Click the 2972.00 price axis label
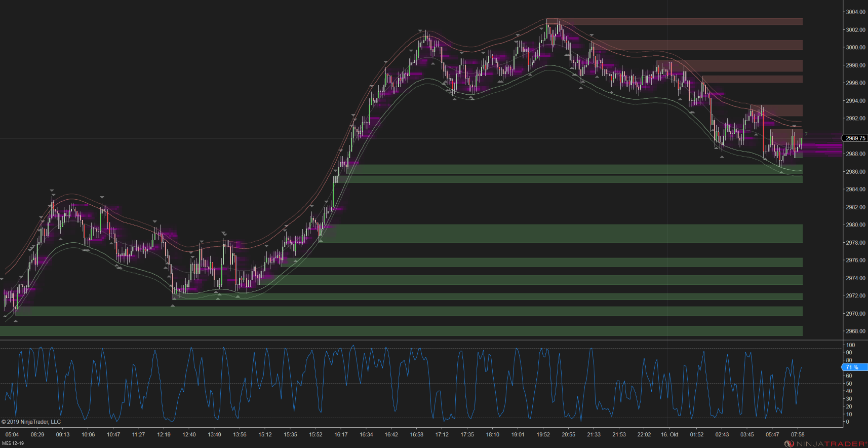 coord(855,296)
